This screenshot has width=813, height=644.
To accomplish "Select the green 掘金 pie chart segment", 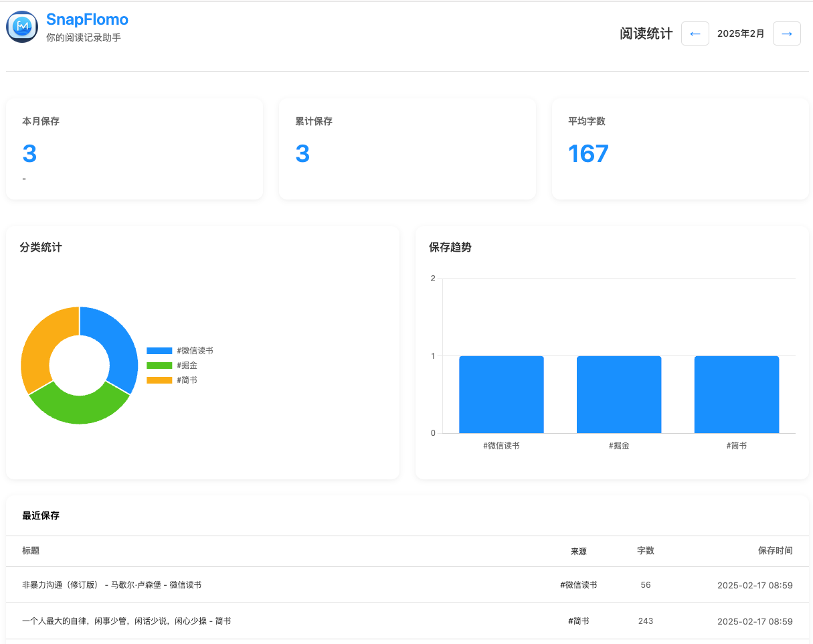I will point(79,408).
